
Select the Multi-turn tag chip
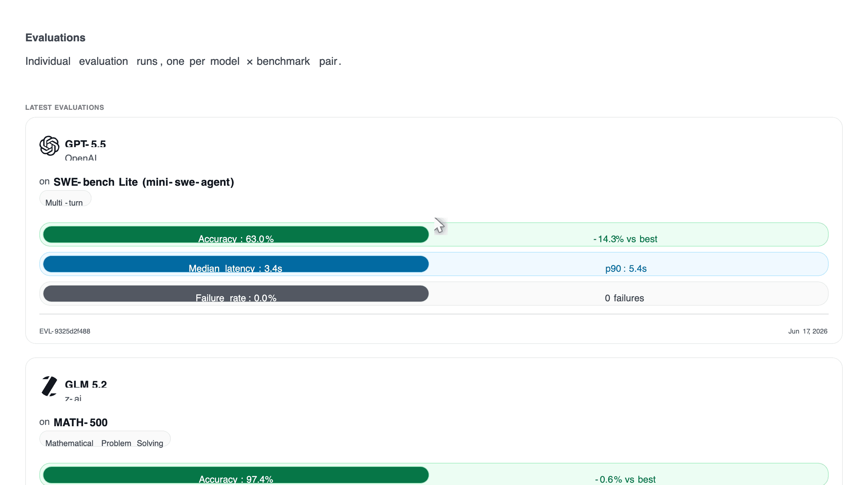[65, 199]
